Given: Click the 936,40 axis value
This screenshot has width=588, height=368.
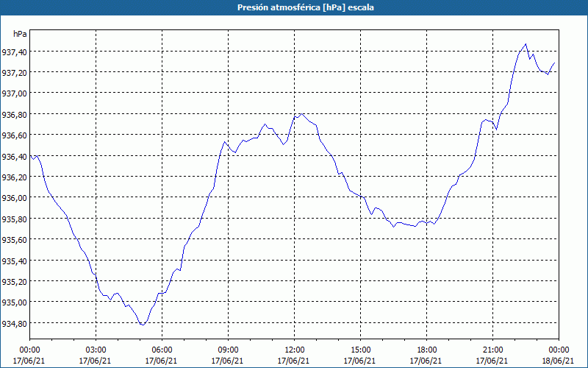Looking at the screenshot, I should 14,156.
